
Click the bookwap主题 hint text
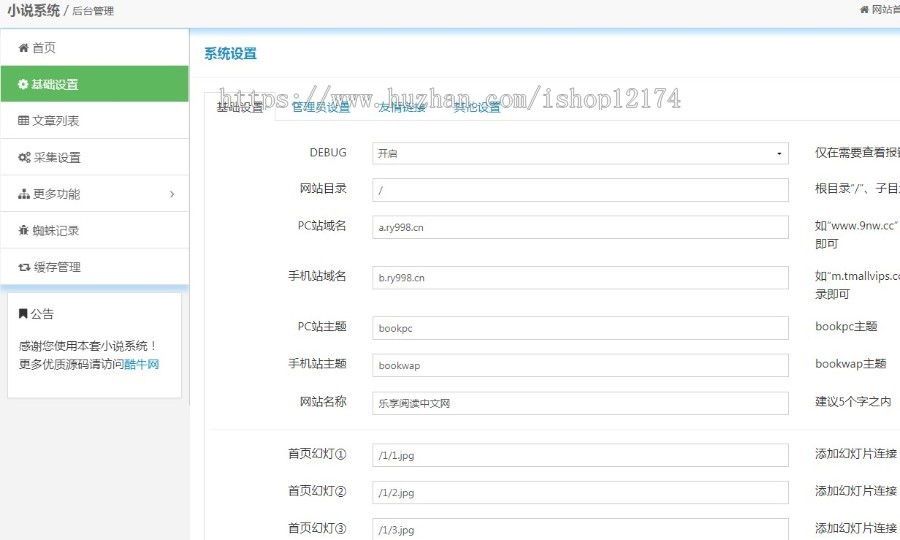[x=851, y=364]
